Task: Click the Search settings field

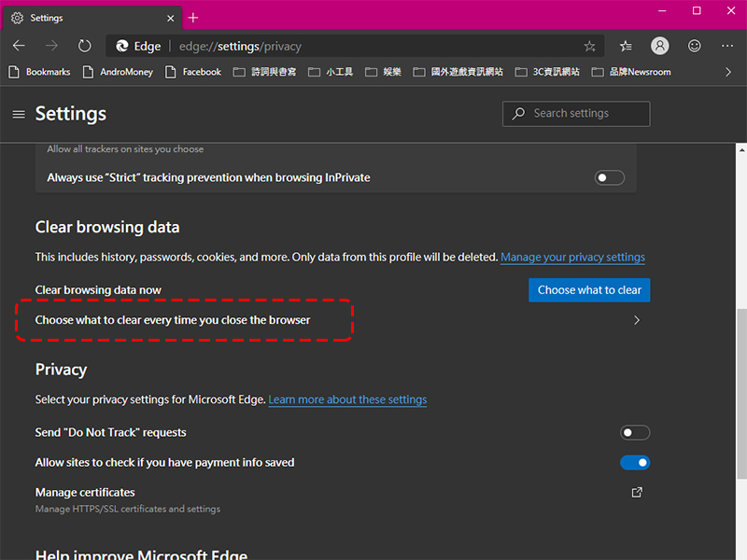Action: point(576,113)
